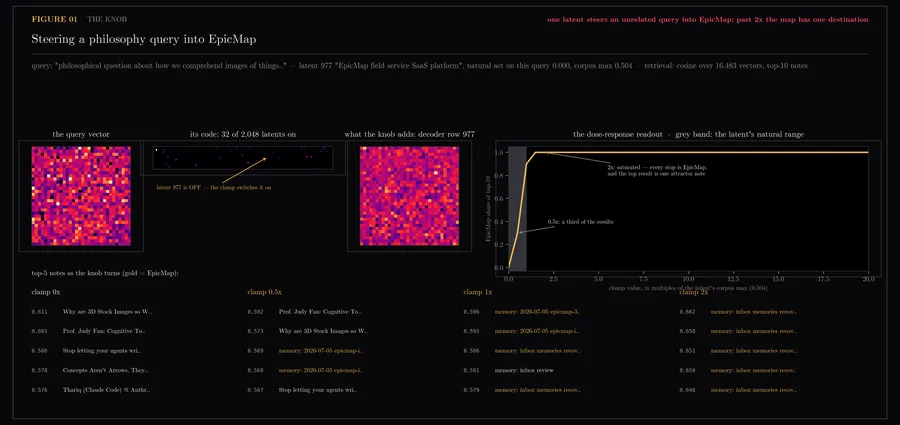900x425 pixels.
Task: Click the epicmap memory note scored 0.569
Action: pos(321,351)
